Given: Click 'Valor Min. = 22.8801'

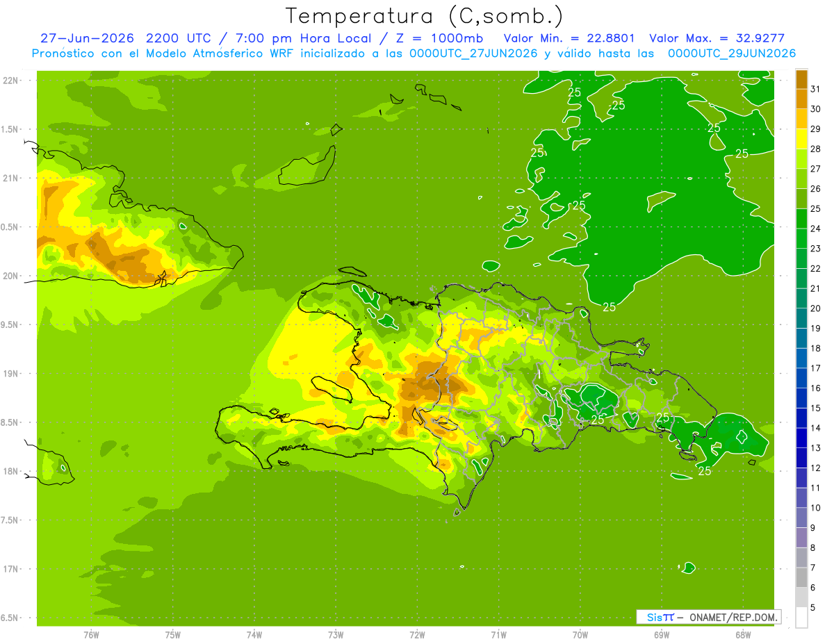Looking at the screenshot, I should click(569, 38).
